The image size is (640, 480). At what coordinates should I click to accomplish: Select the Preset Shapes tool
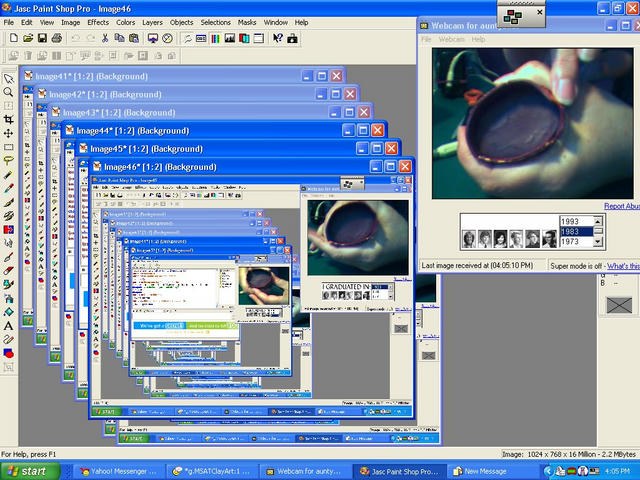point(8,353)
